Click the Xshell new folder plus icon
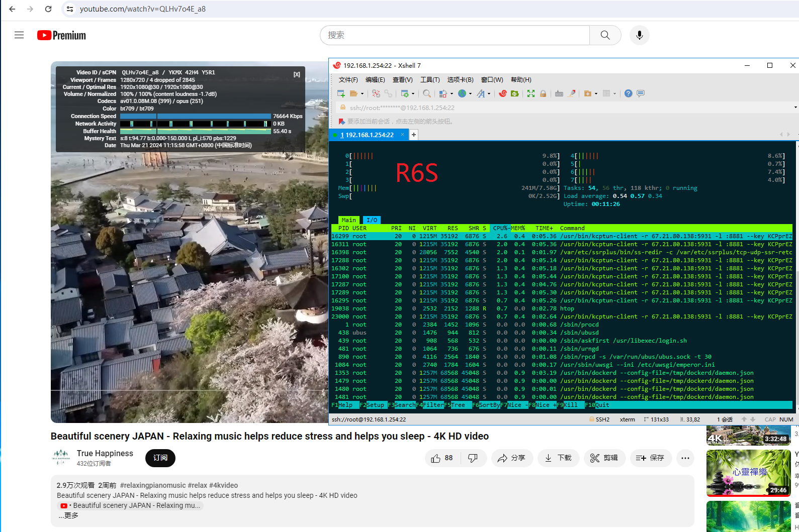The height and width of the screenshot is (532, 799). coord(588,93)
